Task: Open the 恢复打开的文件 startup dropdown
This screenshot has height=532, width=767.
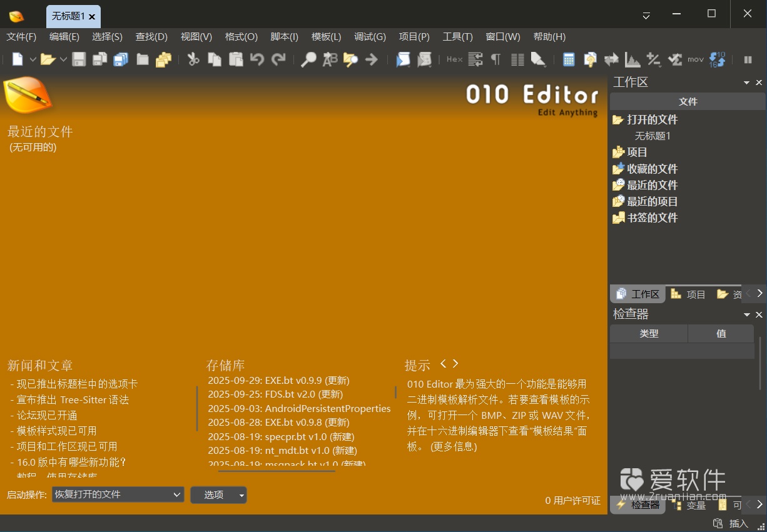Action: 117,494
